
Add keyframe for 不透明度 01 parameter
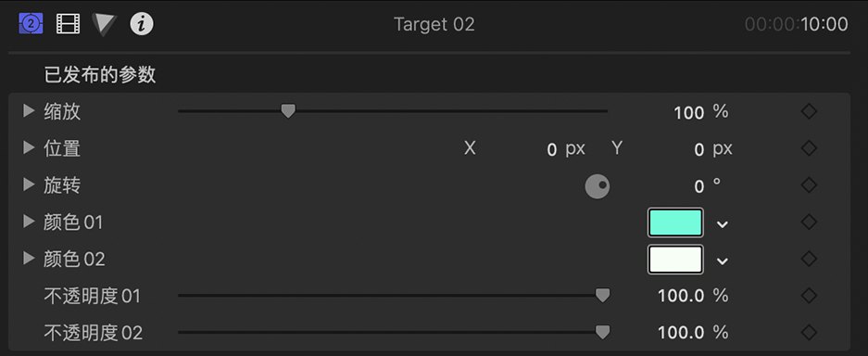pyautogui.click(x=809, y=296)
